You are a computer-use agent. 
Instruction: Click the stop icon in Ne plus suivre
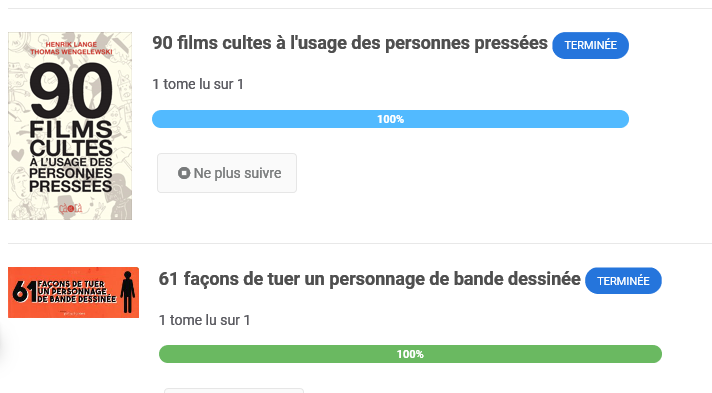pyautogui.click(x=183, y=173)
